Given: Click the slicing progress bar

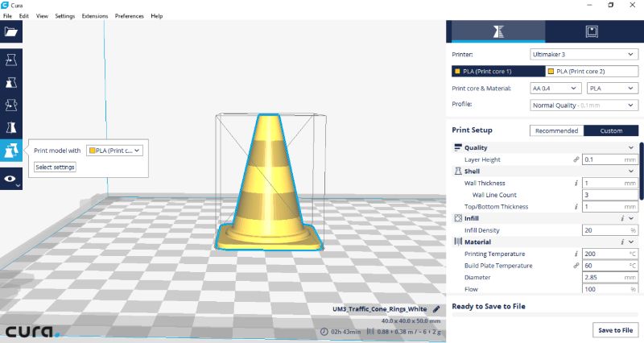Looking at the screenshot, I should [x=545, y=315].
